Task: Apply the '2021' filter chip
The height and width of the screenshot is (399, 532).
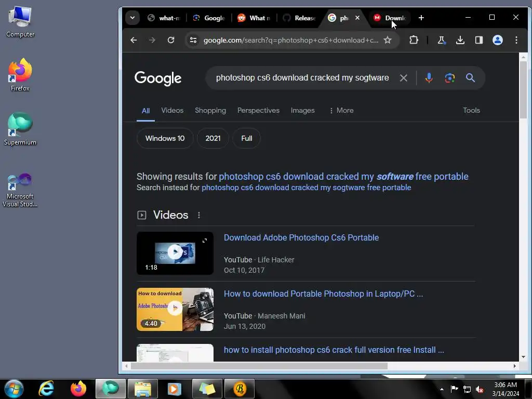Action: click(212, 138)
